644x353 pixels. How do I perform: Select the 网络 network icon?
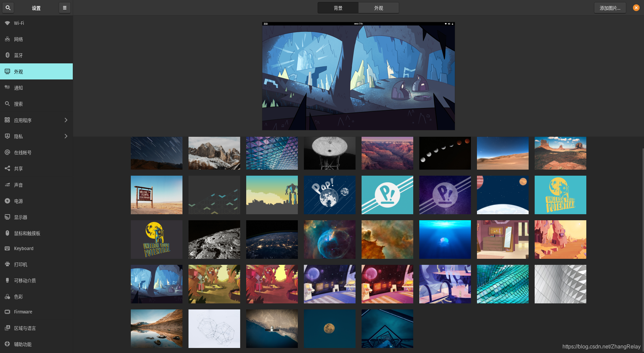7,39
